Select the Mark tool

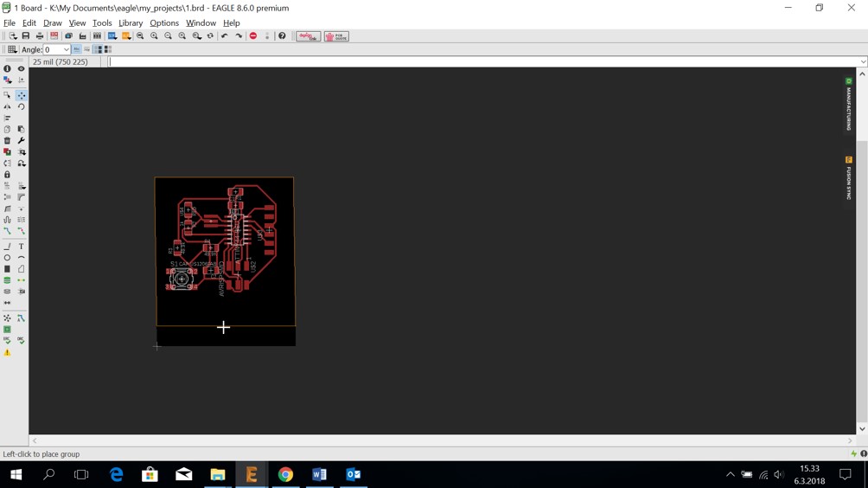click(21, 80)
